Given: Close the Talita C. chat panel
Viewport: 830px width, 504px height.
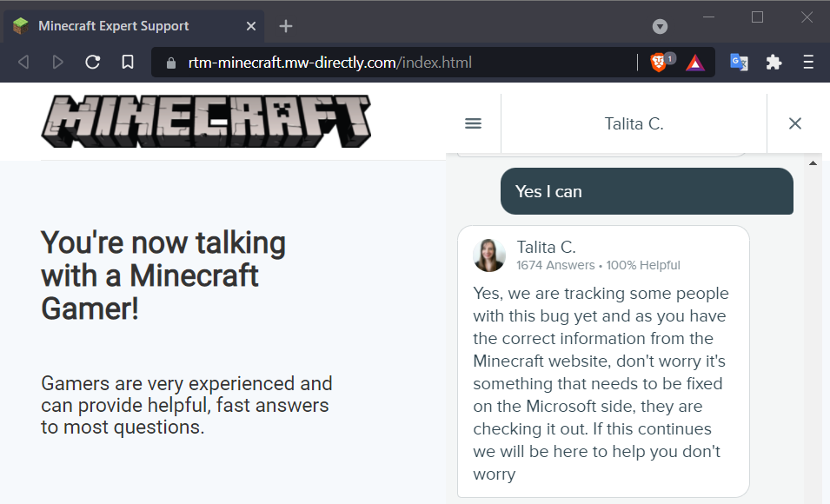Looking at the screenshot, I should click(794, 123).
